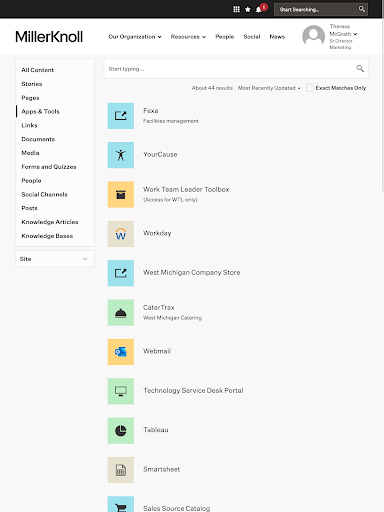Viewport: 384px width, 512px height.
Task: Open the Workday link title
Action: pos(157,233)
